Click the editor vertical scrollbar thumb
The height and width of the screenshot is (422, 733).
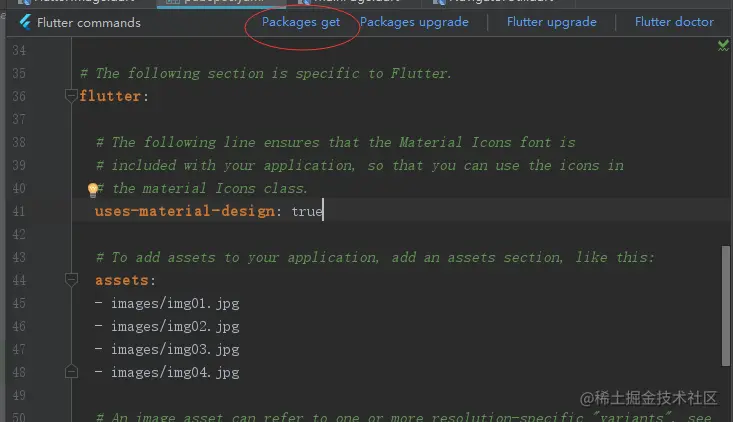click(x=726, y=306)
